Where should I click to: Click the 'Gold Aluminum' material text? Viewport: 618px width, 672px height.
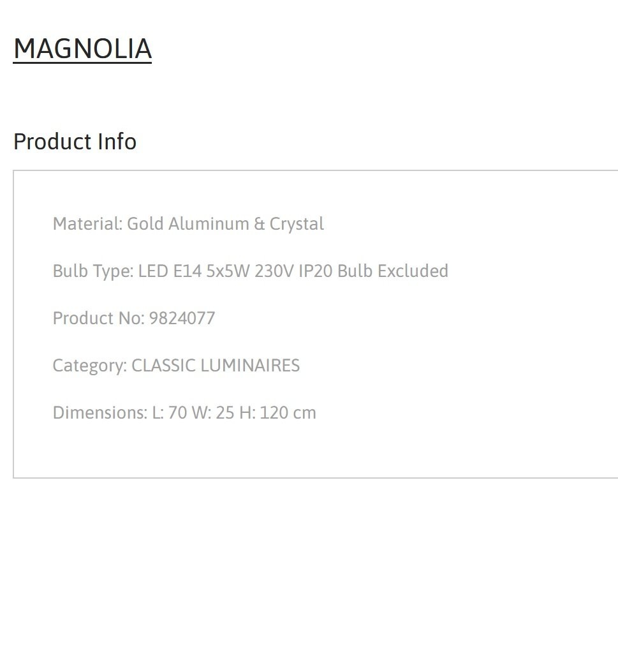point(188,224)
